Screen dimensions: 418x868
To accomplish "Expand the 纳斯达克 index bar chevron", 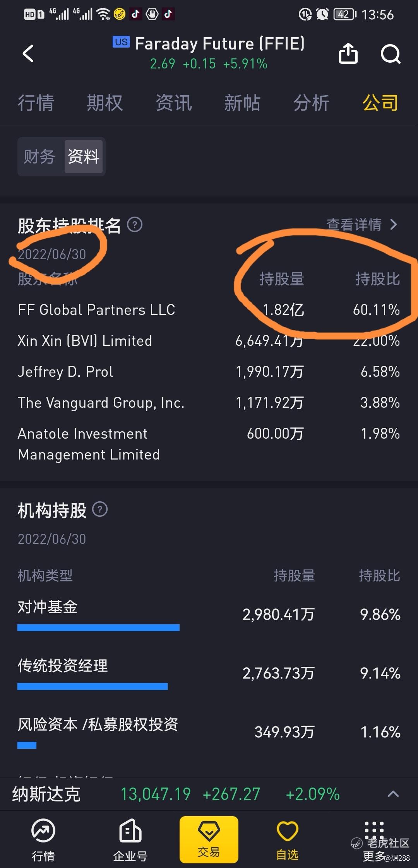I will (393, 794).
